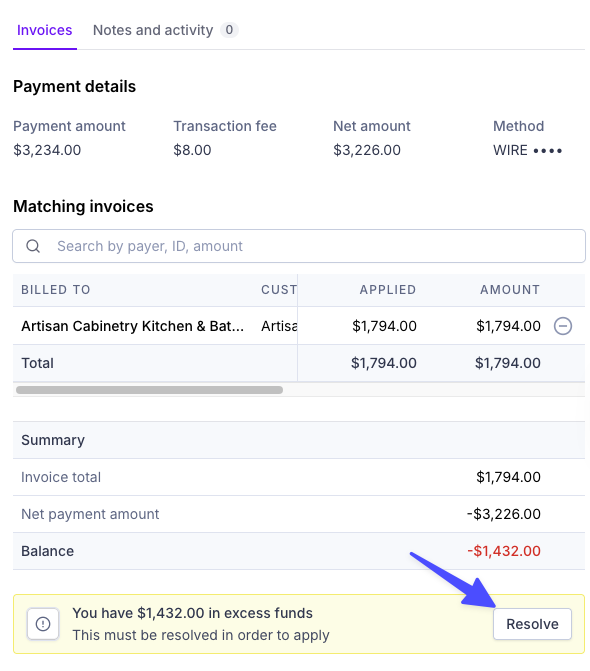Click the horizontal scrollbar under invoices table

click(149, 390)
